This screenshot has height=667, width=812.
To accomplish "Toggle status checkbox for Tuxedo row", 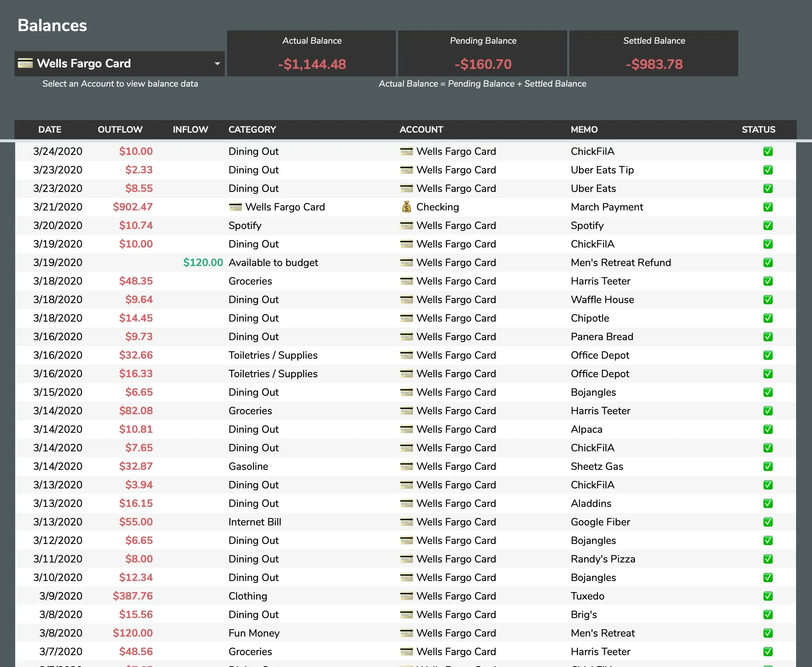I will click(x=768, y=596).
